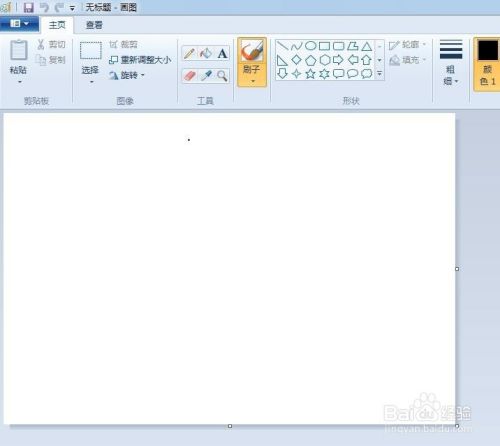Expand the full shapes gallery

379,73
